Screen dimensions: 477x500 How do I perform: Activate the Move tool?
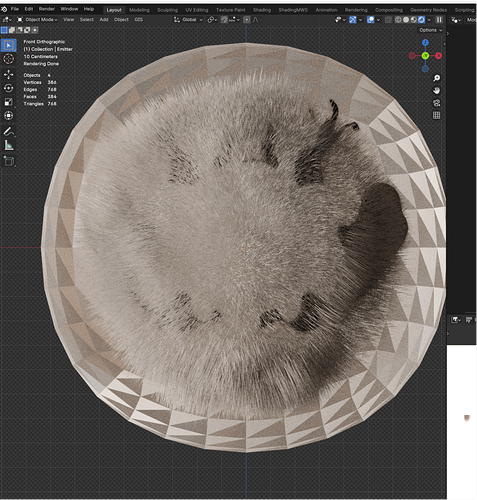tap(9, 74)
